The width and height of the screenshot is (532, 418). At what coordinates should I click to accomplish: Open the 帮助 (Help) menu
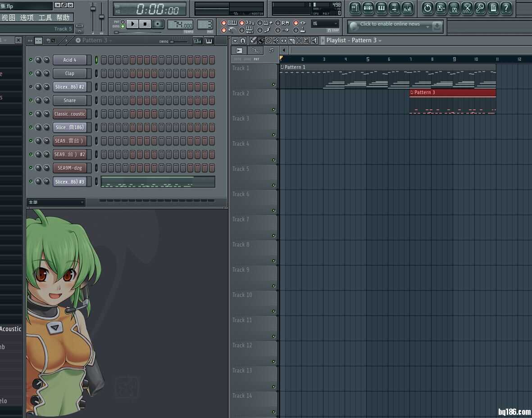point(63,18)
